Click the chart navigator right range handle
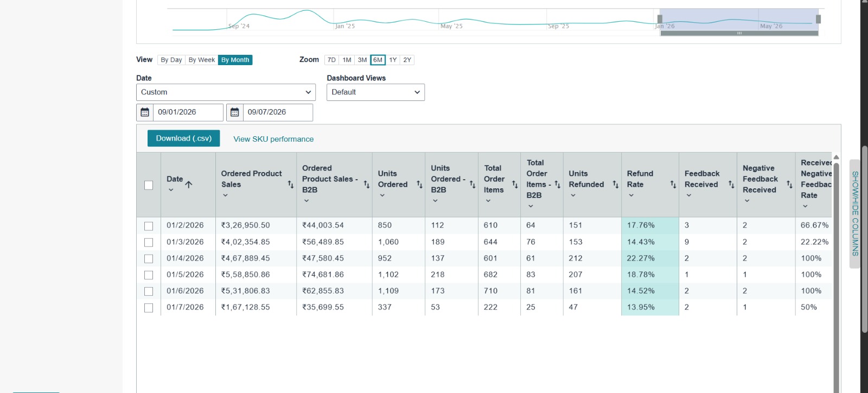Image resolution: width=868 pixels, height=393 pixels. point(818,19)
